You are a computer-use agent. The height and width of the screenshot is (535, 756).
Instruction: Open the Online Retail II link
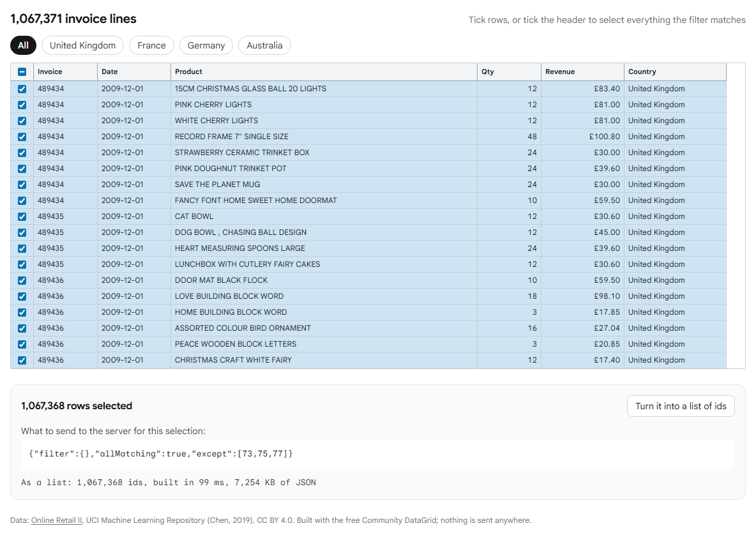(x=56, y=520)
